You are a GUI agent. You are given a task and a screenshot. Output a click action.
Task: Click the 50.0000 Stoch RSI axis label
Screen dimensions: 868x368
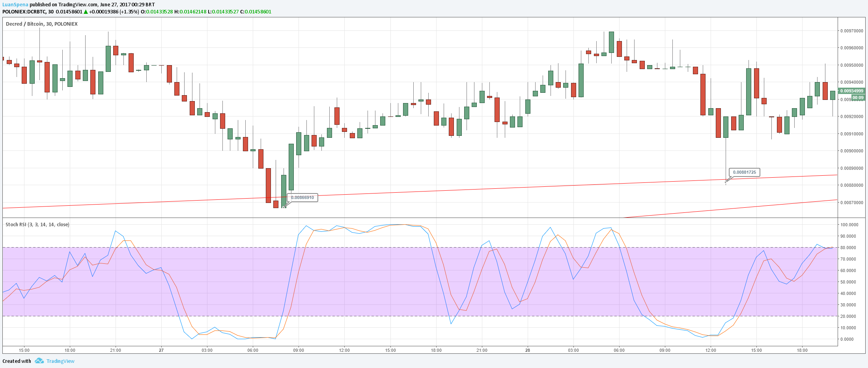click(848, 282)
